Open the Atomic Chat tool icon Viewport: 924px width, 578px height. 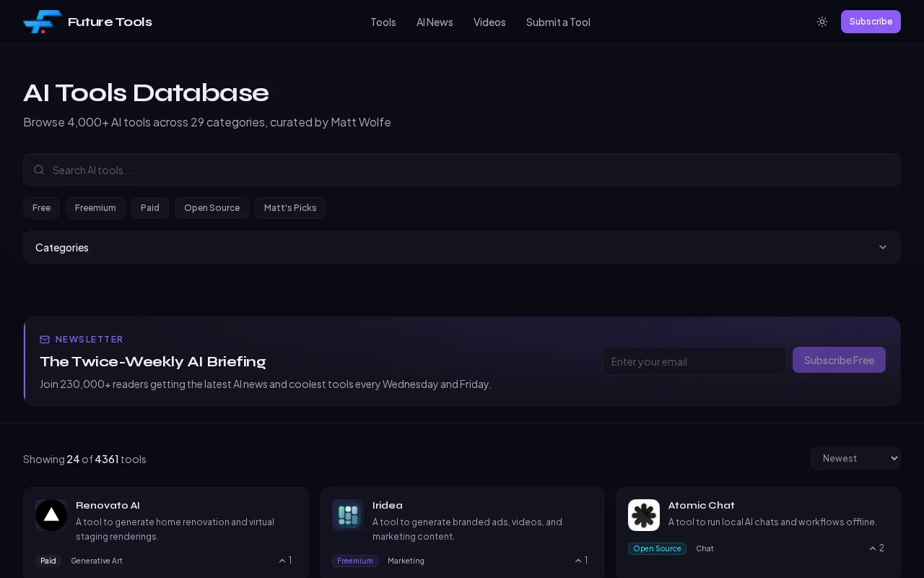pos(644,515)
